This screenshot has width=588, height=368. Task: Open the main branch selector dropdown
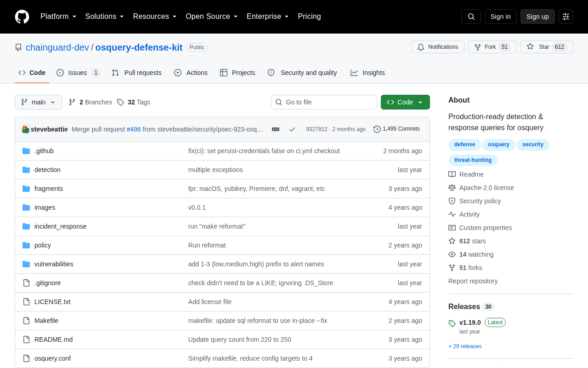(39, 102)
